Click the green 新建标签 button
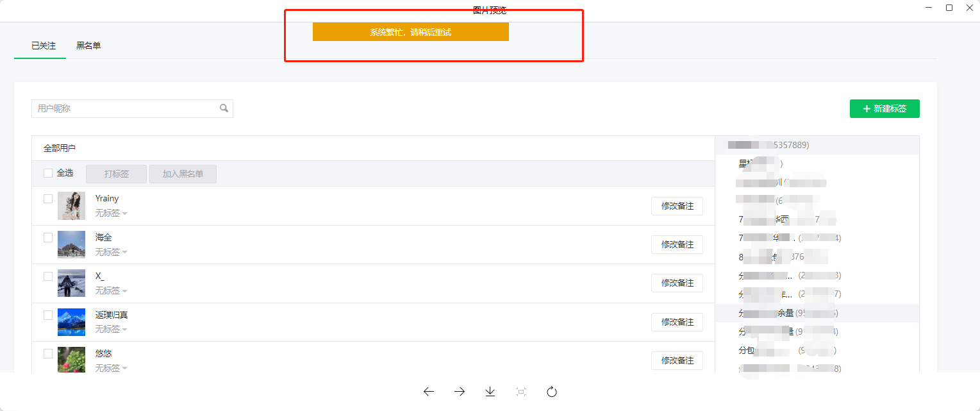The height and width of the screenshot is (411, 980). [884, 108]
